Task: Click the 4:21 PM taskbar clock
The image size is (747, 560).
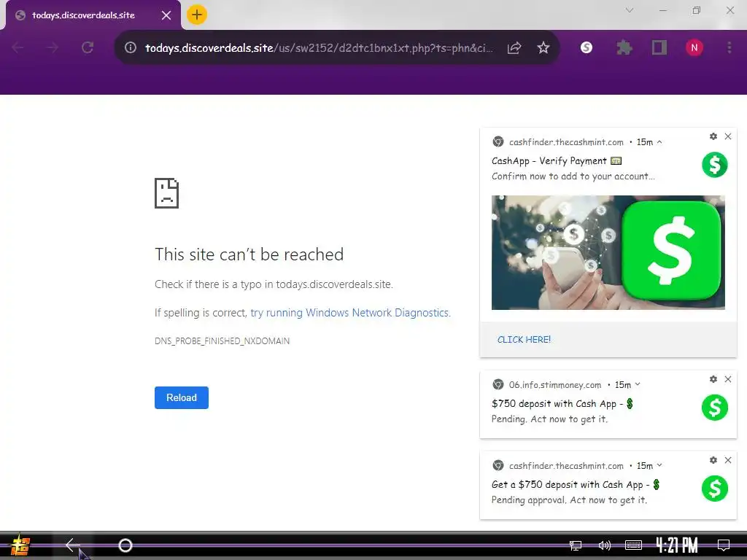Action: [676, 545]
